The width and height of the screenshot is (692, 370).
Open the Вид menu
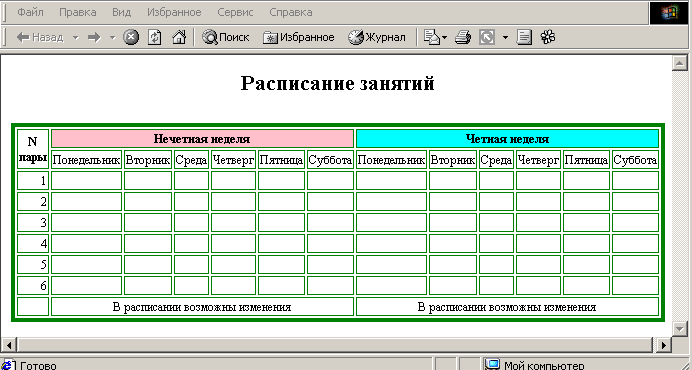121,12
